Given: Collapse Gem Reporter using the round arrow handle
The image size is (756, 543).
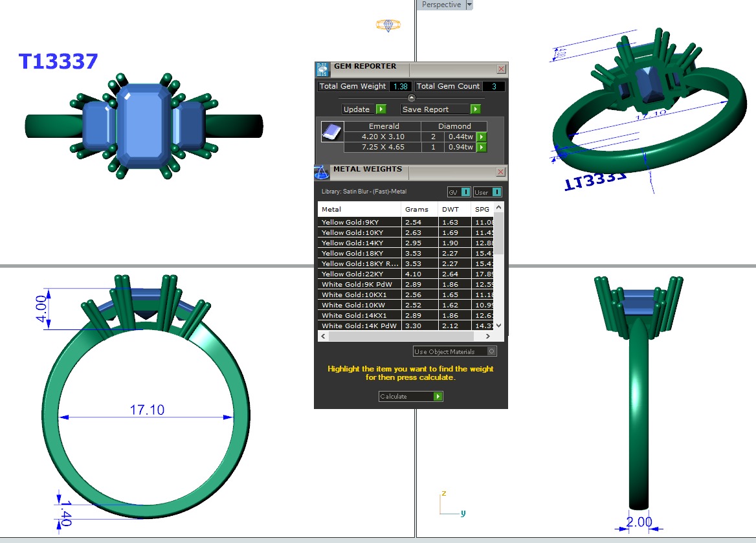Looking at the screenshot, I should pyautogui.click(x=411, y=98).
